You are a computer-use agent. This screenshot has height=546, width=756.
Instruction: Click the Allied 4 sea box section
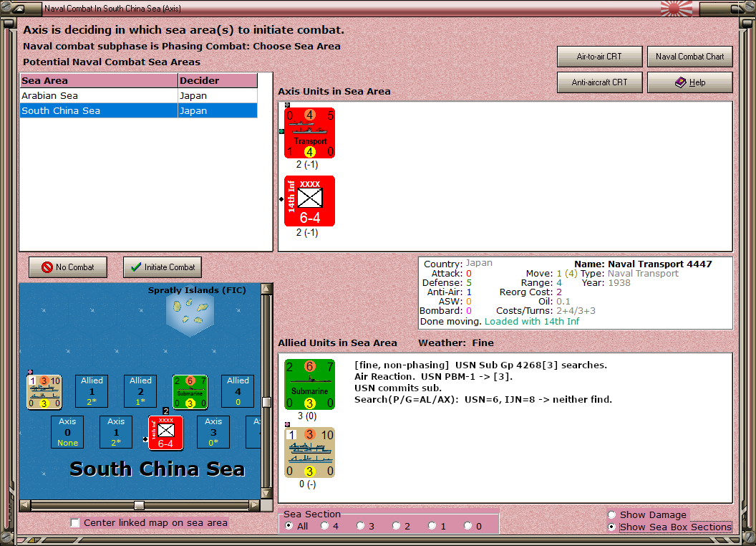pos(238,391)
